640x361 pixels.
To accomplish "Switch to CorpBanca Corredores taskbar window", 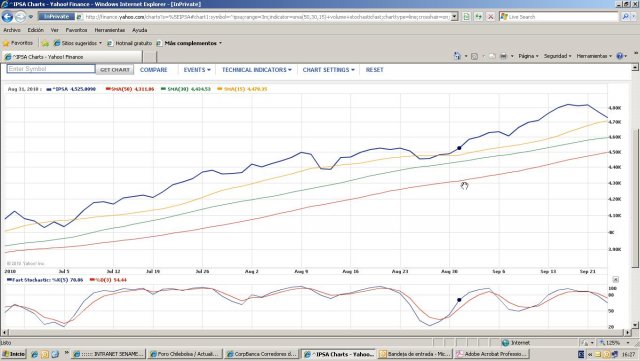I will (x=262, y=354).
